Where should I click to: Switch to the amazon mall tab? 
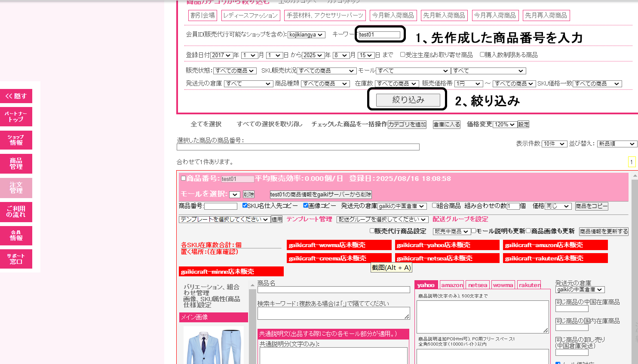(452, 285)
